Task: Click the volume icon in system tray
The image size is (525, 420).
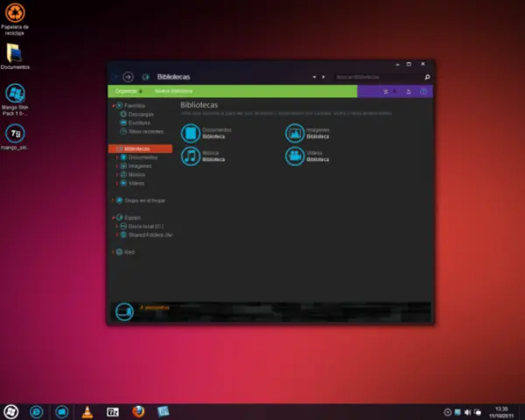Action: coord(467,411)
